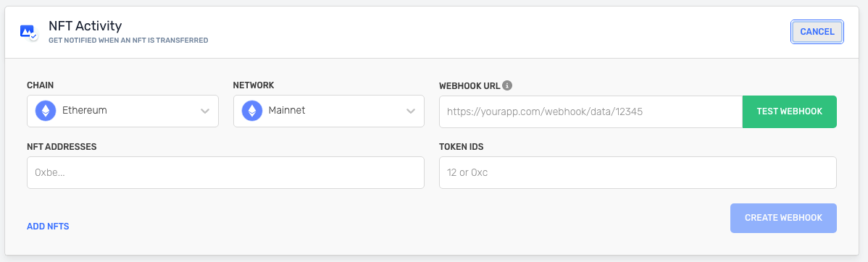Image resolution: width=868 pixels, height=262 pixels.
Task: Click the NFT Addresses label
Action: pyautogui.click(x=62, y=146)
